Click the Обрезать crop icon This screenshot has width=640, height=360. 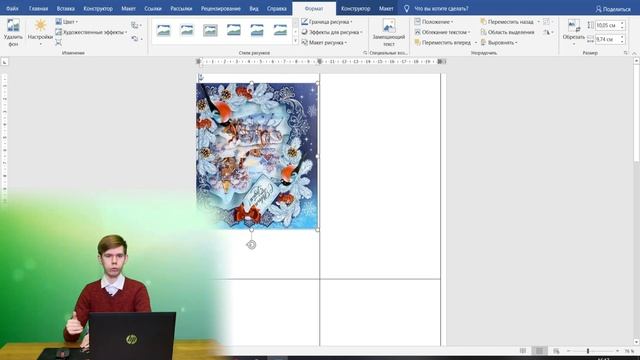click(x=573, y=26)
